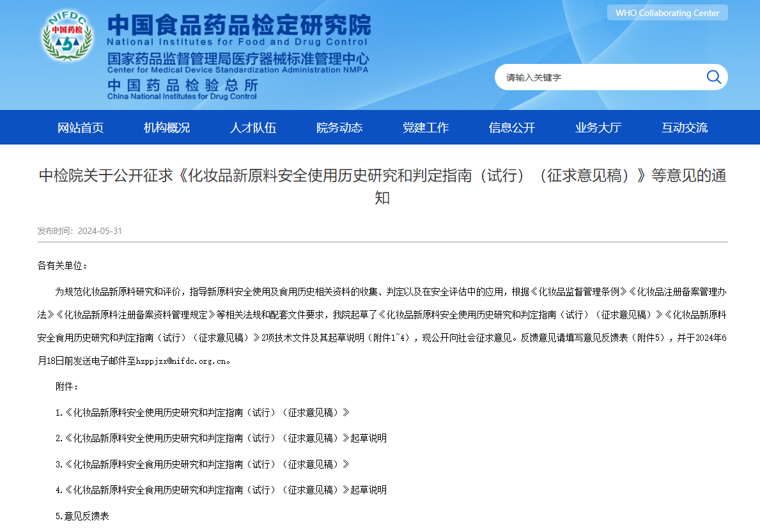Open the 信息公开 navigation item
Image resolution: width=760 pixels, height=532 pixels.
tap(512, 127)
